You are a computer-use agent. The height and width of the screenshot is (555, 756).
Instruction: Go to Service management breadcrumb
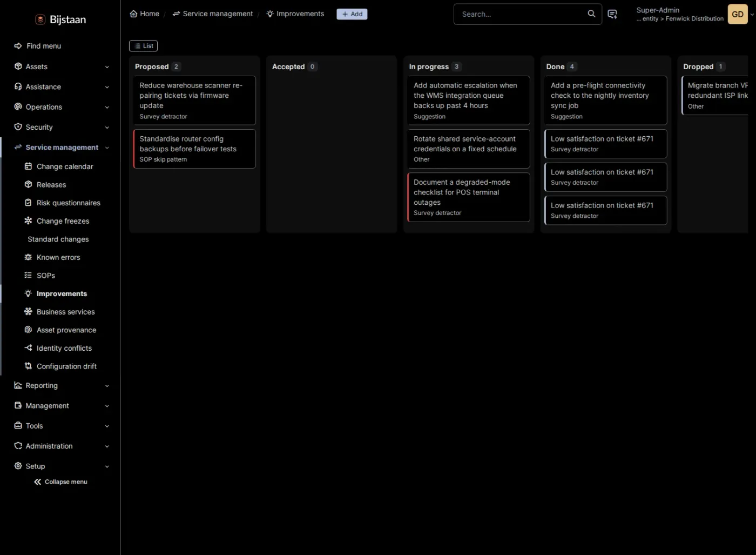point(213,14)
